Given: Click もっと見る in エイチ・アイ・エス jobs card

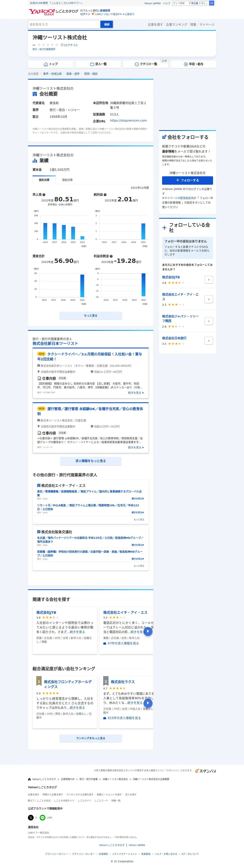Looking at the screenshot, I should coord(139,520).
